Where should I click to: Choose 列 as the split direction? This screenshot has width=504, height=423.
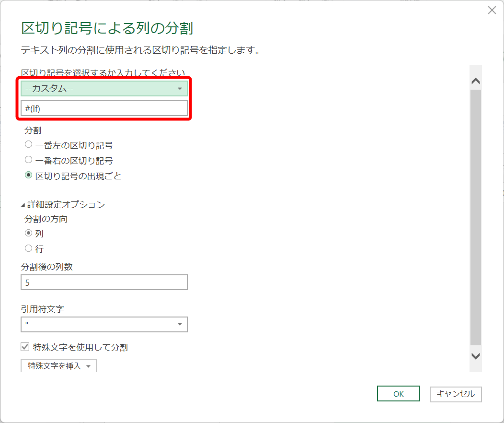tap(29, 234)
